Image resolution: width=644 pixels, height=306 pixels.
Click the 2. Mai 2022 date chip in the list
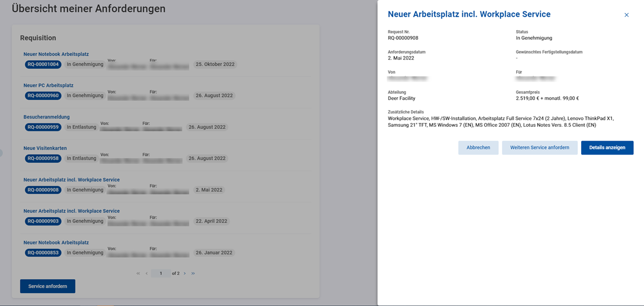coord(209,190)
